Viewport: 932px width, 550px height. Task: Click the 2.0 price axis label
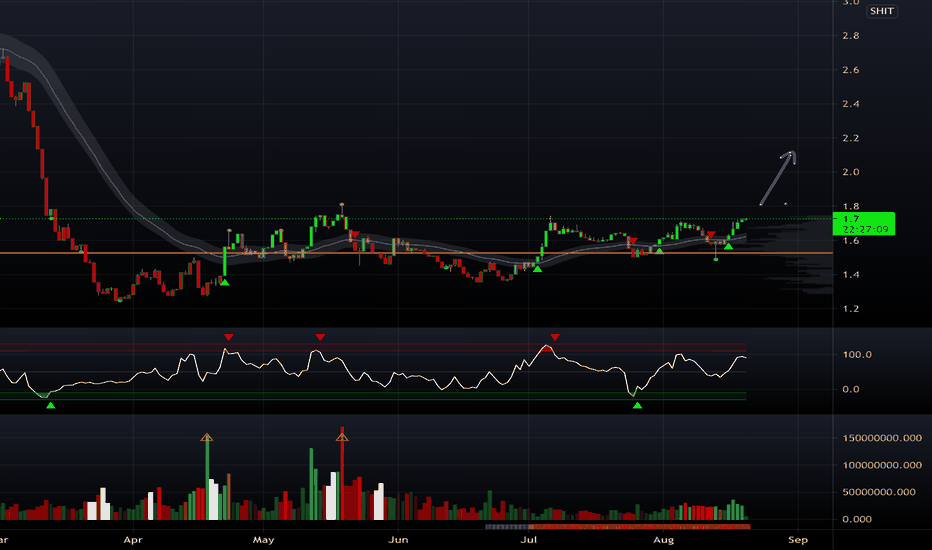851,172
